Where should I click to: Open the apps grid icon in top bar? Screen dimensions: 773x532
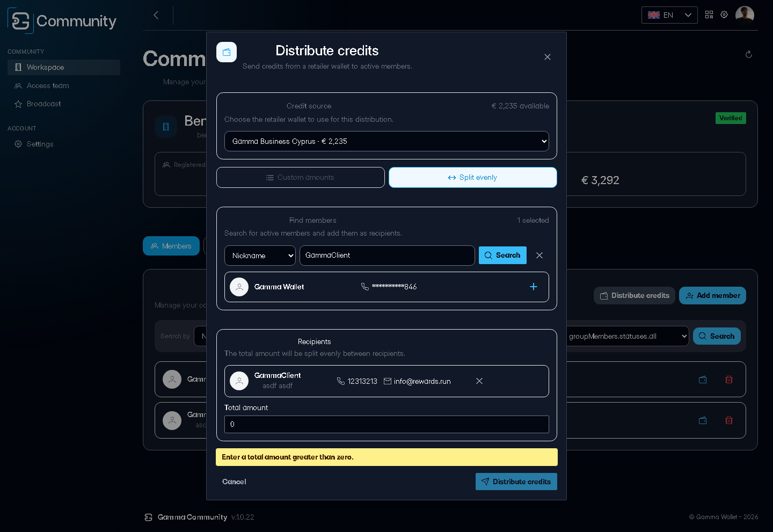click(x=709, y=14)
